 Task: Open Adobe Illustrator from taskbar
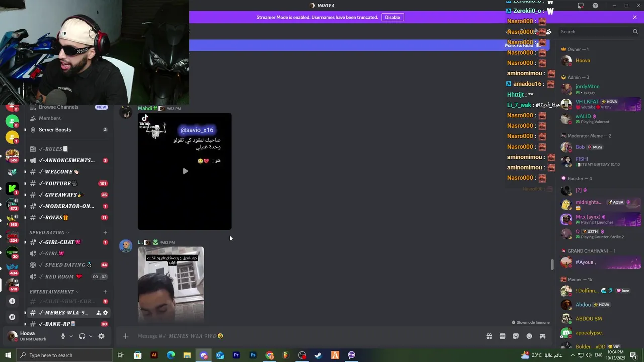[x=154, y=355]
